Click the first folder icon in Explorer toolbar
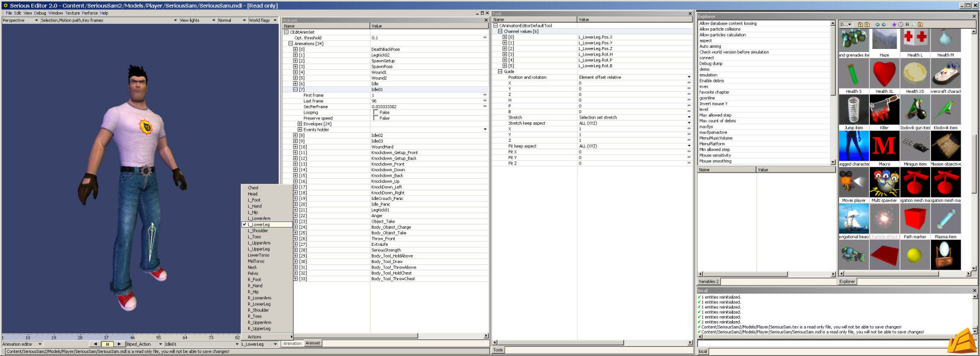 860,24
